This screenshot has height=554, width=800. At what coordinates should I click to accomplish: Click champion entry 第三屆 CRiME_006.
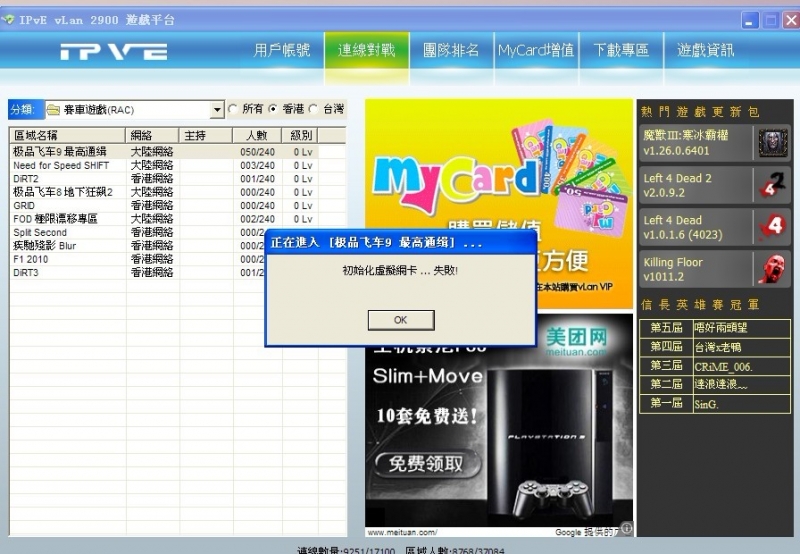(x=715, y=366)
